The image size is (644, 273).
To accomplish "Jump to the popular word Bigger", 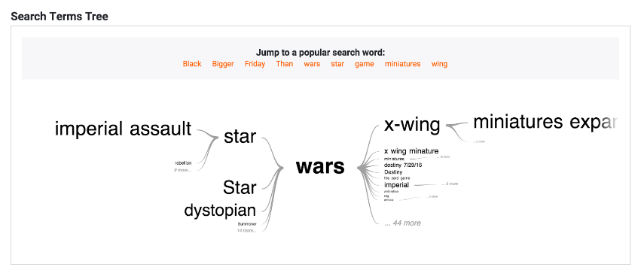I will [x=223, y=64].
